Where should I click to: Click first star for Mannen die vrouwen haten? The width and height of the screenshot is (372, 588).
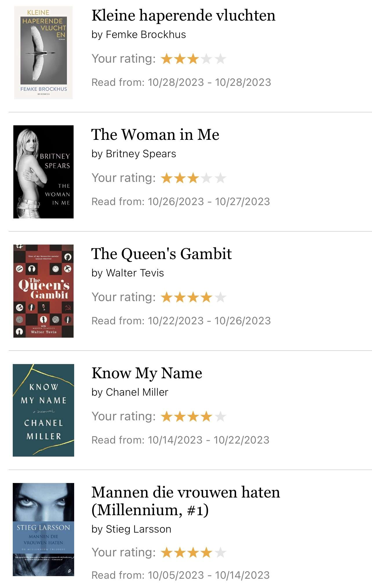pos(167,553)
